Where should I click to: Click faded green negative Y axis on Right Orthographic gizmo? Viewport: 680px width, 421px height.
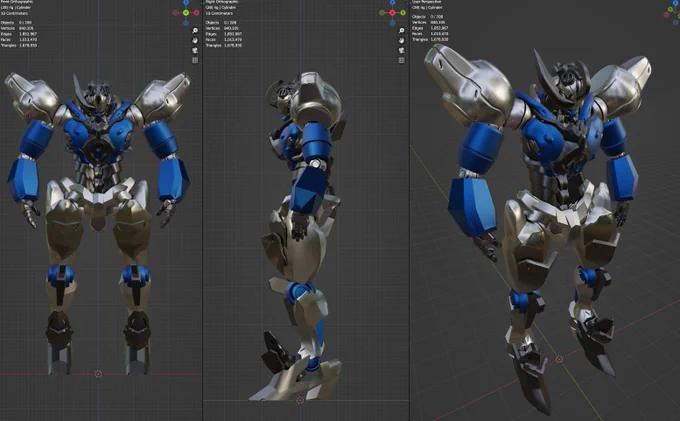click(x=382, y=13)
